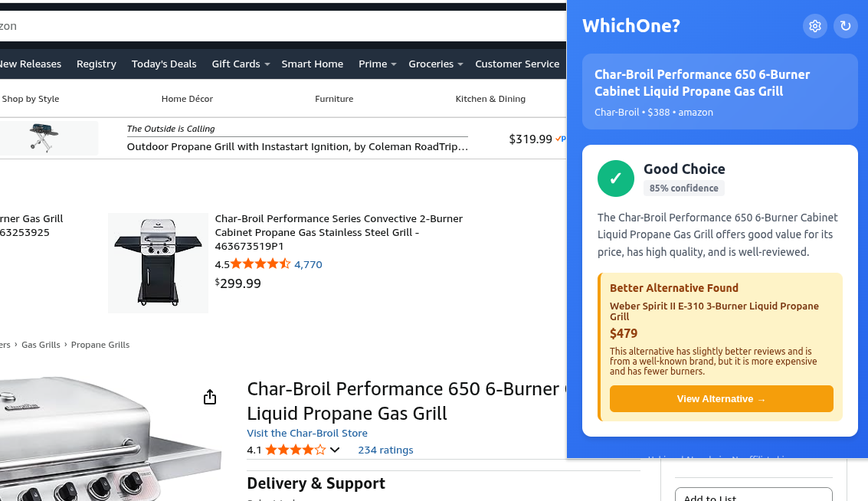Click the 2-Burner grill product thumbnail

157,263
